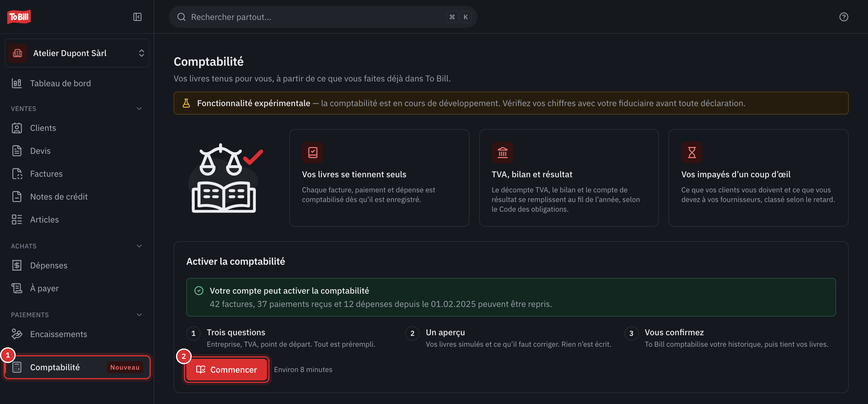The image size is (868, 404).
Task: Open the help question-mark icon
Action: (x=843, y=17)
